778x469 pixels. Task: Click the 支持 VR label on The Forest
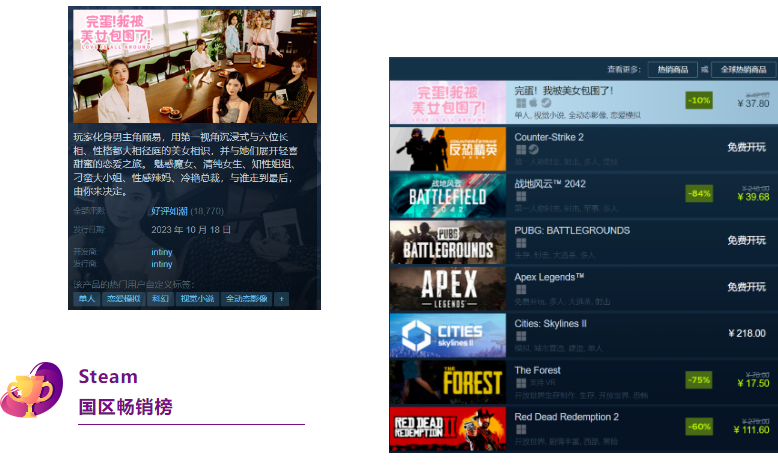pyautogui.click(x=542, y=383)
